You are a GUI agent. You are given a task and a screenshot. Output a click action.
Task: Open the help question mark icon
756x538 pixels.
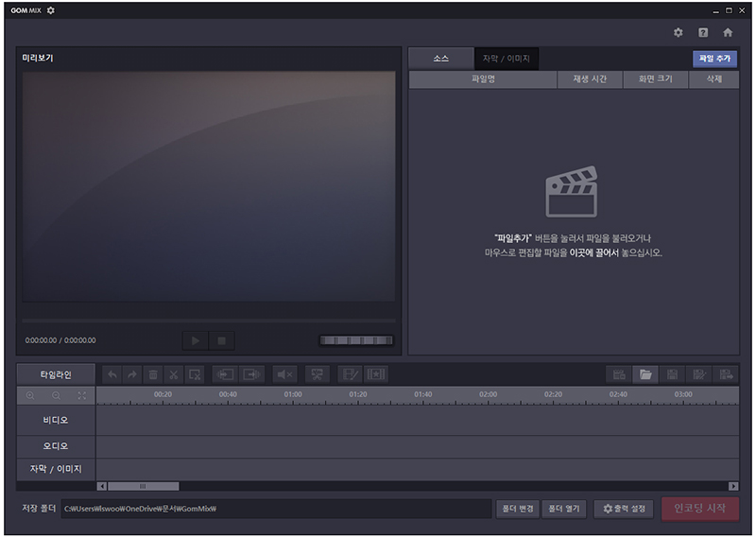coord(703,32)
